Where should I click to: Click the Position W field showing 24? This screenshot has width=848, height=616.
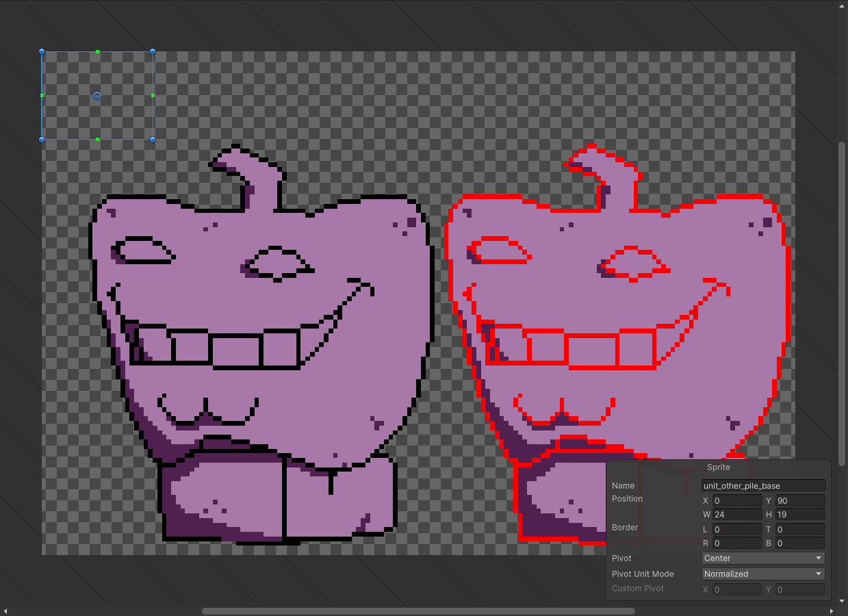736,515
